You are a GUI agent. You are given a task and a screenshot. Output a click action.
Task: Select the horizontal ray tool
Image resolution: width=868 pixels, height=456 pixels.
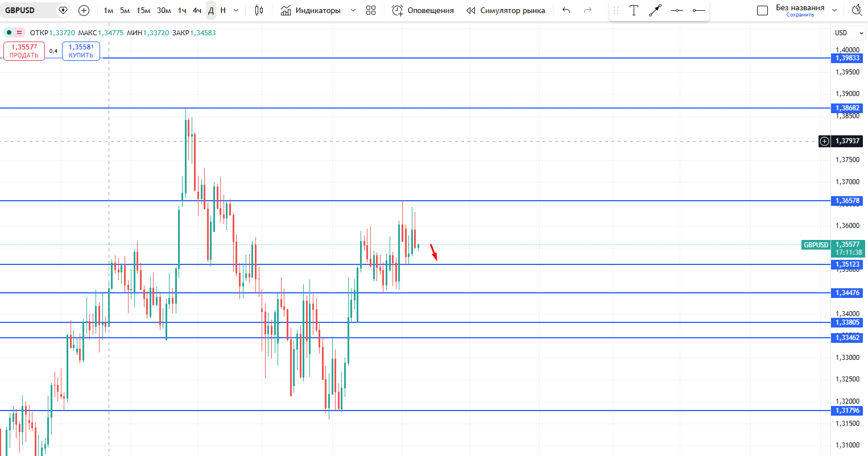(698, 10)
